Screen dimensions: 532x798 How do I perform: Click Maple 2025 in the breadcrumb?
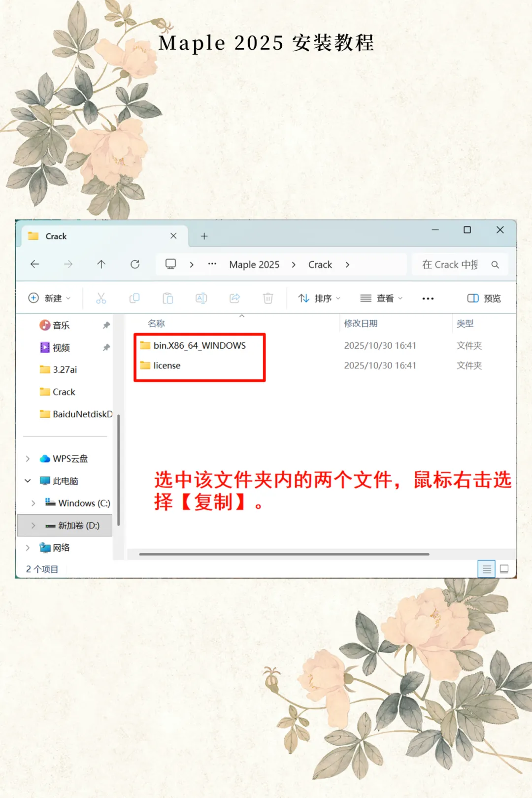tap(254, 265)
